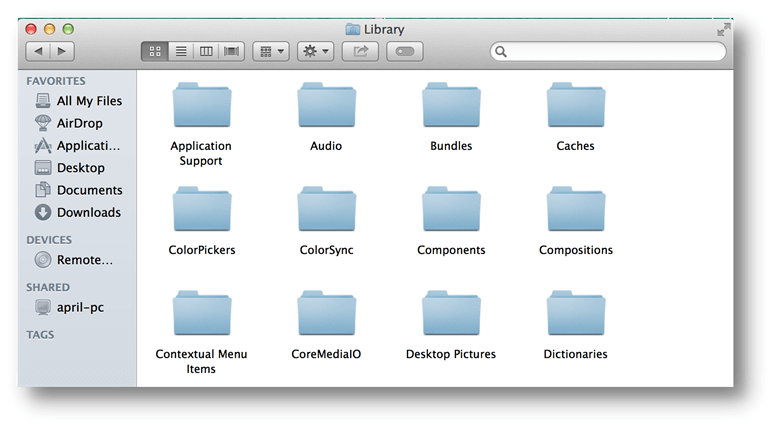
Task: Click the Library folder proxy icon in title
Action: [352, 30]
